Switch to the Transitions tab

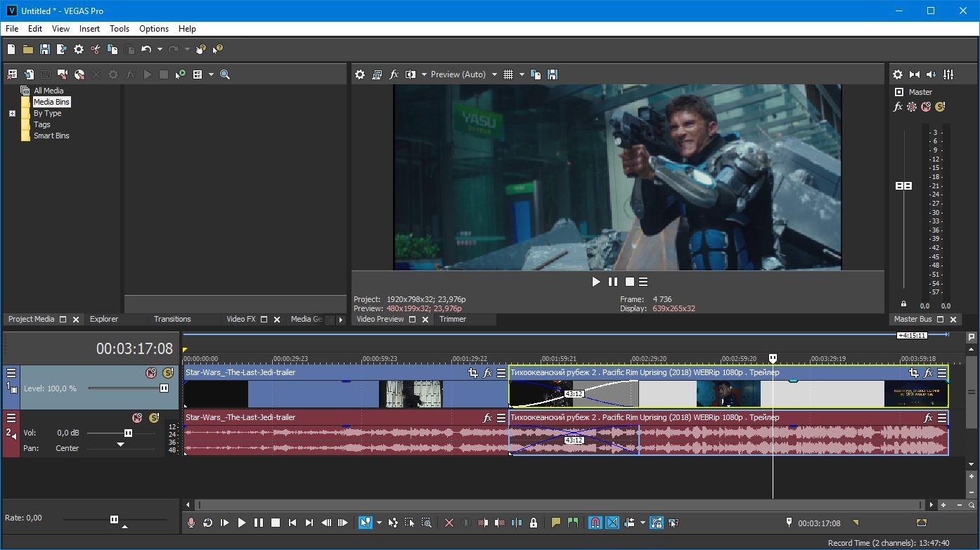point(172,319)
